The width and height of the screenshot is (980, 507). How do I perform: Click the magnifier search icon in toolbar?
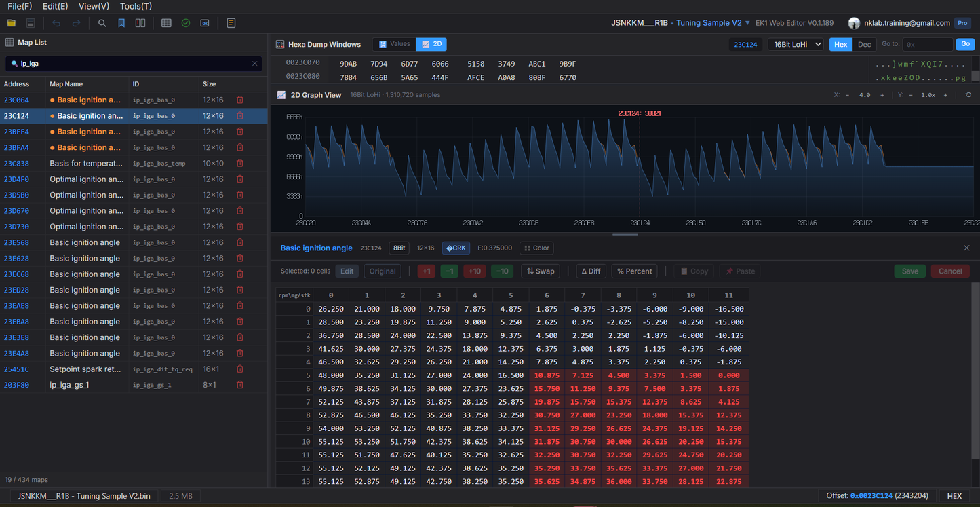[x=102, y=23]
